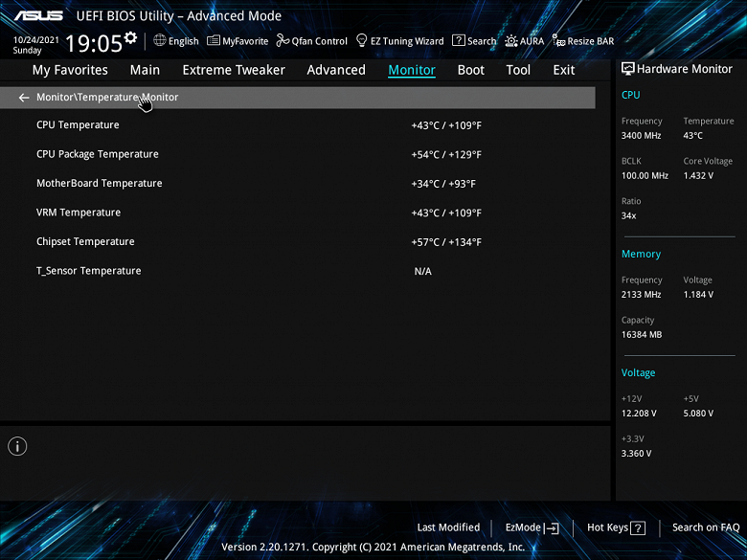Image resolution: width=747 pixels, height=560 pixels.
Task: Go to the Advanced tab
Action: tap(336, 70)
